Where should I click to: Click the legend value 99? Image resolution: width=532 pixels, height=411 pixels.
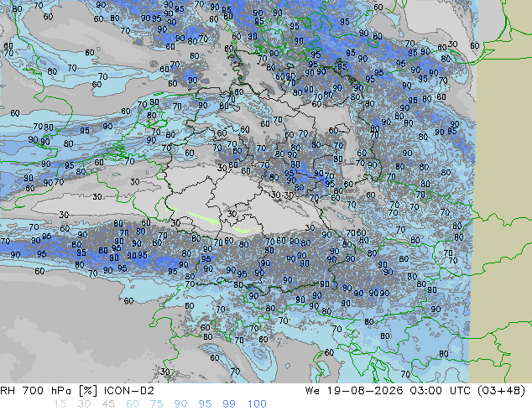[229, 404]
